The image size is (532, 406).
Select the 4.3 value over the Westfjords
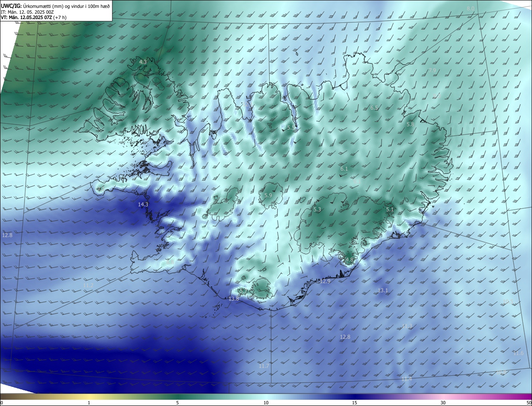(x=143, y=62)
